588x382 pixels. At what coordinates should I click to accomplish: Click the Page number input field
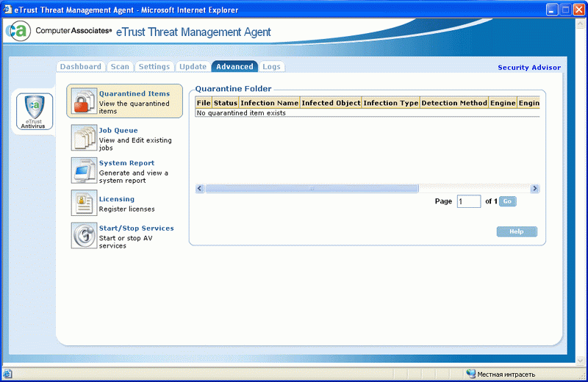tap(469, 201)
